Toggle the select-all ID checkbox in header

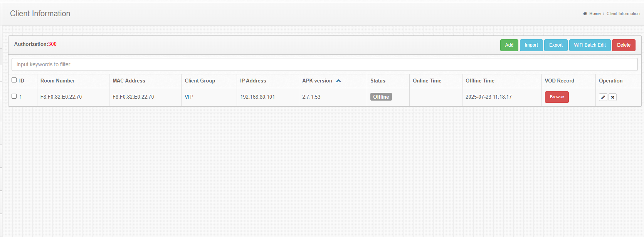click(14, 80)
